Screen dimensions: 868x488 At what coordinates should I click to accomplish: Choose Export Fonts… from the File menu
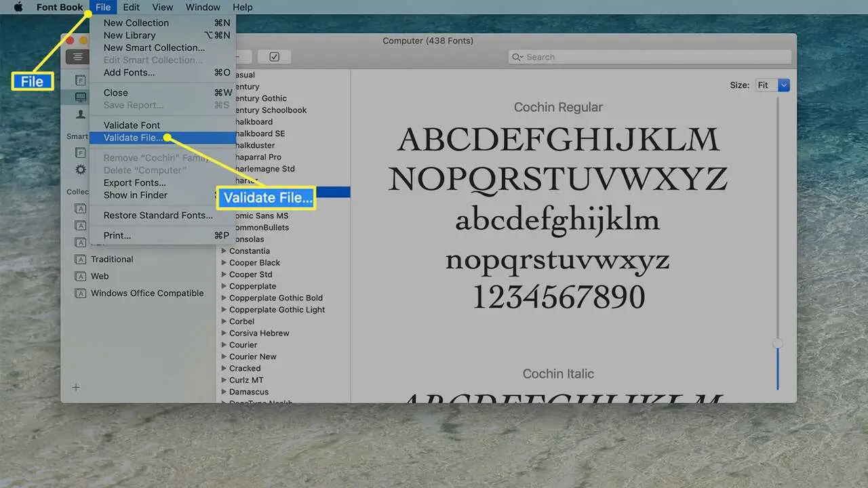(163, 182)
